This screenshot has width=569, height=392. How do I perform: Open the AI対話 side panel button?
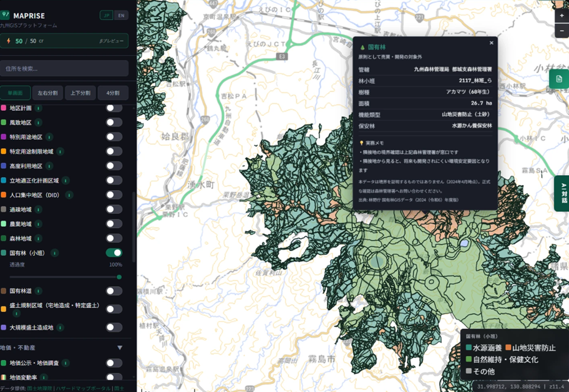coord(562,193)
